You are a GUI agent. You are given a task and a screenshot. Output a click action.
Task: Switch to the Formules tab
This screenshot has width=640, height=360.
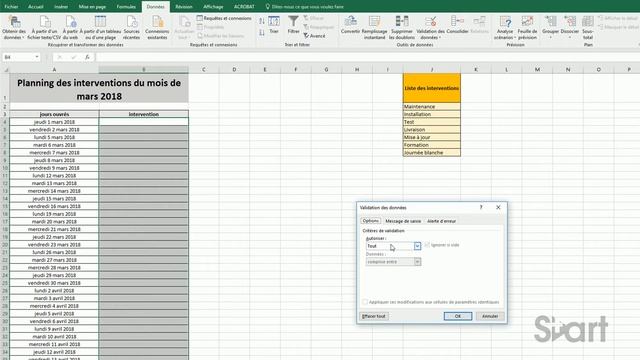tap(126, 7)
